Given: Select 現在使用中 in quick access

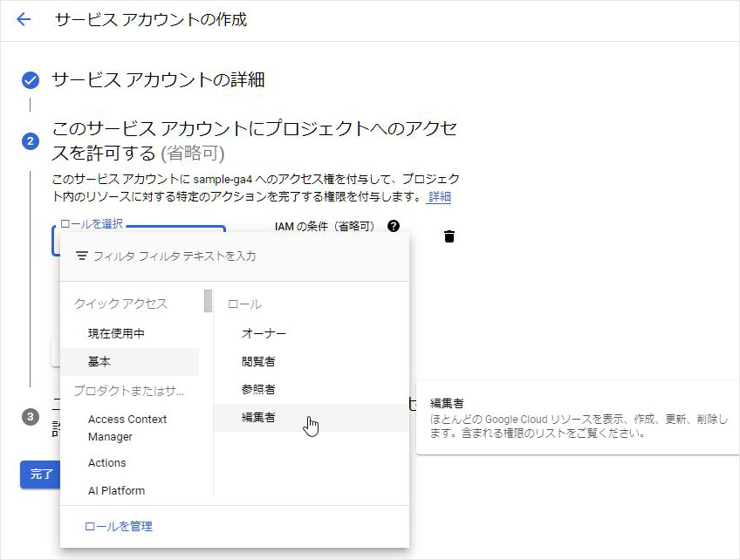Looking at the screenshot, I should click(x=116, y=333).
